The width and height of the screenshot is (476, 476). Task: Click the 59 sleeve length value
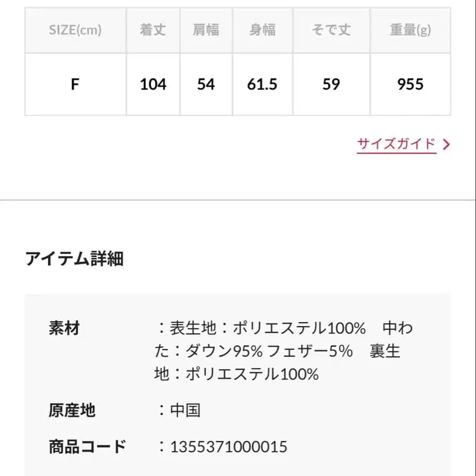(331, 84)
